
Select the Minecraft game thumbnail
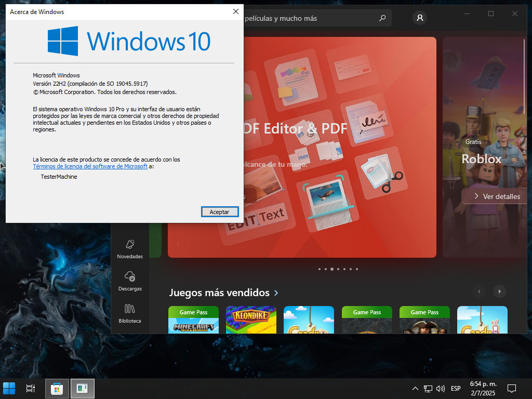point(193,320)
